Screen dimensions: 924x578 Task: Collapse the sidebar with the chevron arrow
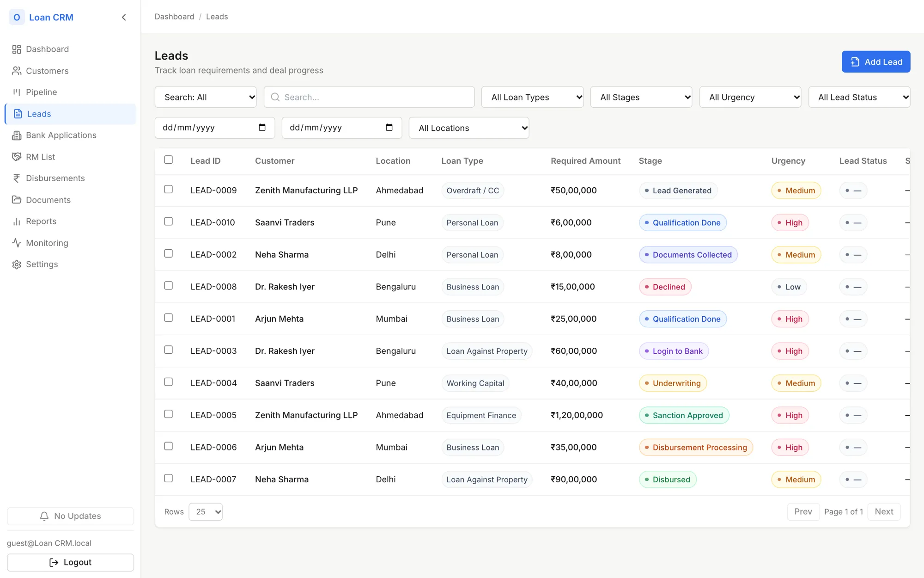coord(124,18)
